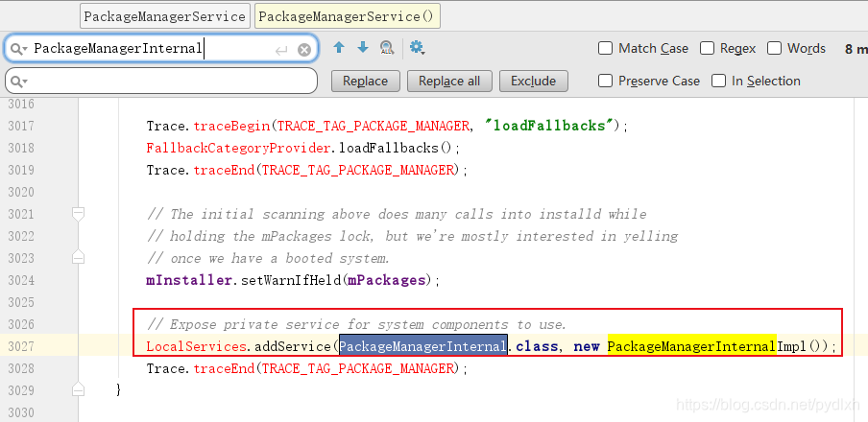Clear the search field with X icon
Viewport: 868px width, 422px height.
[x=304, y=50]
